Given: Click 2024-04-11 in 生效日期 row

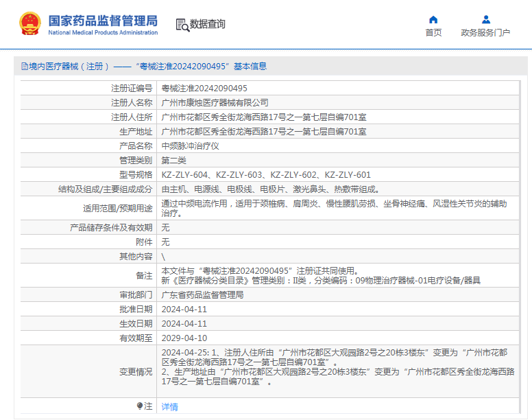Looking at the screenshot, I should pyautogui.click(x=184, y=323).
